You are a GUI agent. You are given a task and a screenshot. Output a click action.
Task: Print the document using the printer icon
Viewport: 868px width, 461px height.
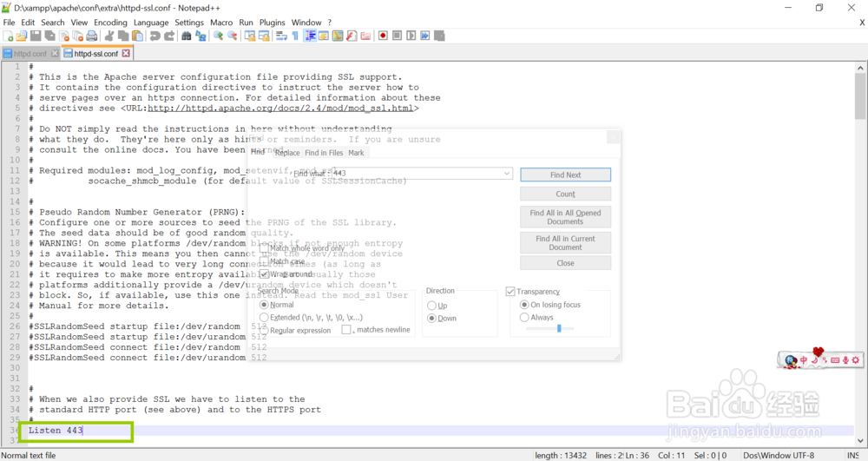92,36
